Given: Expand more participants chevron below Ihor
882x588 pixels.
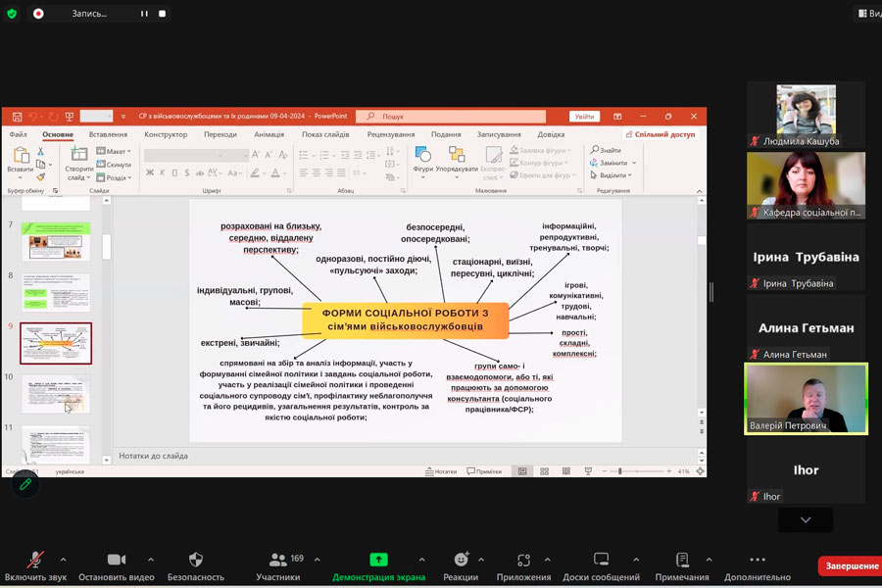Looking at the screenshot, I should tap(806, 519).
